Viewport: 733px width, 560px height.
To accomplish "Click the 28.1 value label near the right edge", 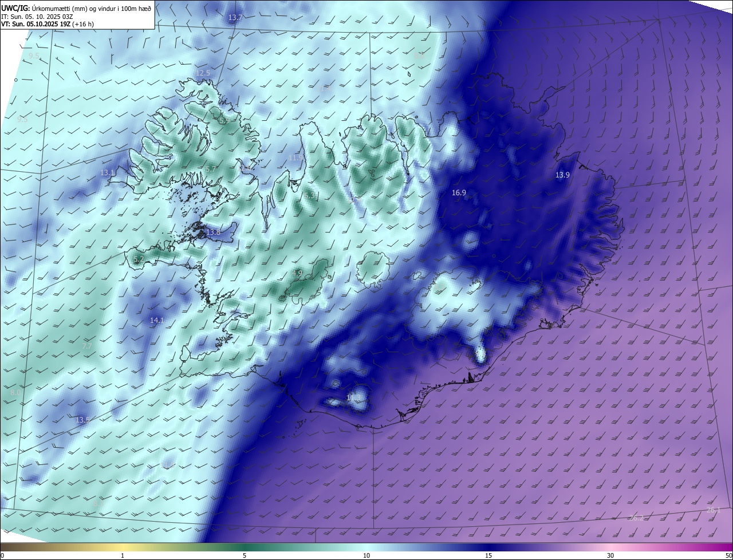I will coord(713,510).
